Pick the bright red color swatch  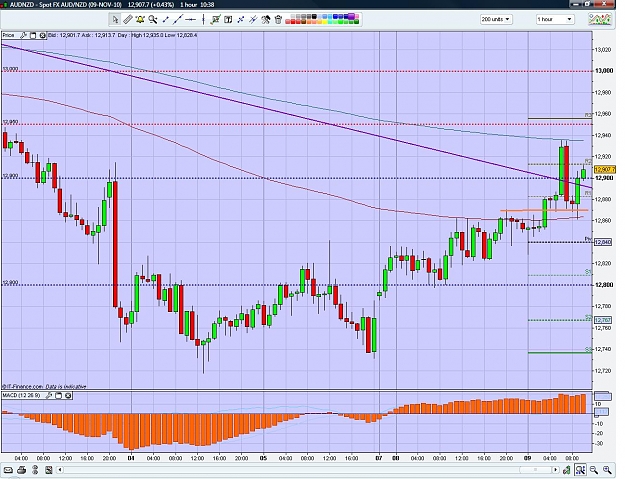pyautogui.click(x=293, y=22)
